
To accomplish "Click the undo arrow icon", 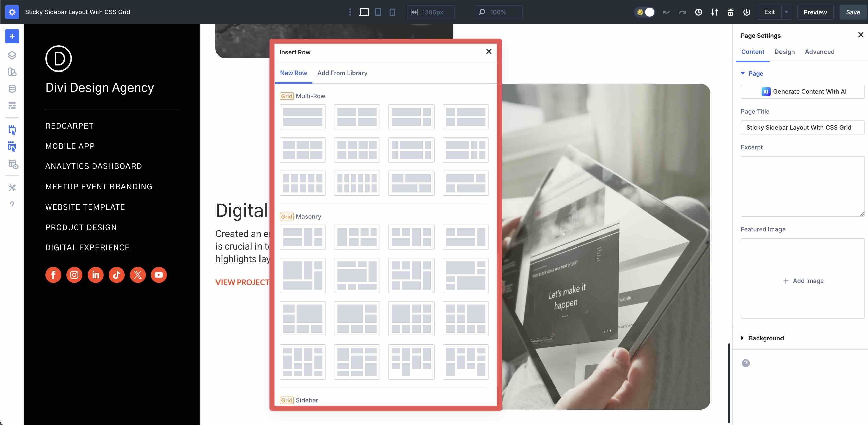I will pyautogui.click(x=666, y=12).
